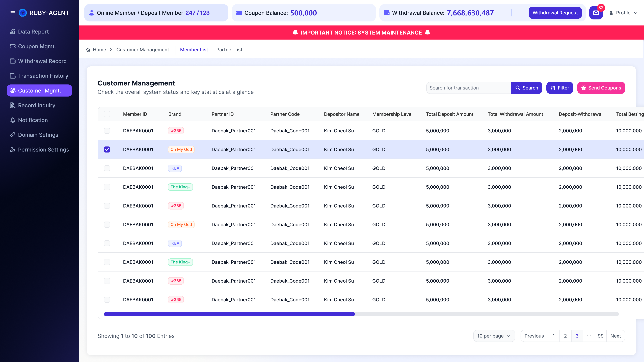Open the 10 per page dropdown
Viewport: 644px width, 362px height.
(x=494, y=336)
